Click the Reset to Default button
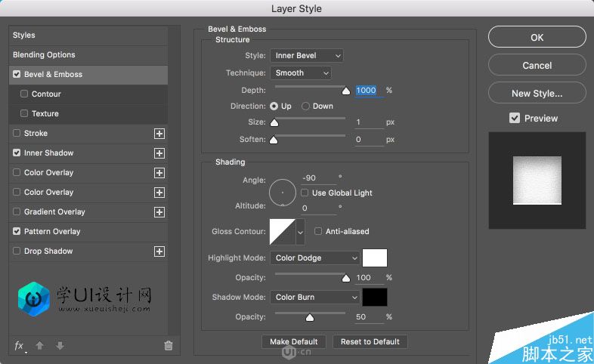 click(x=370, y=341)
